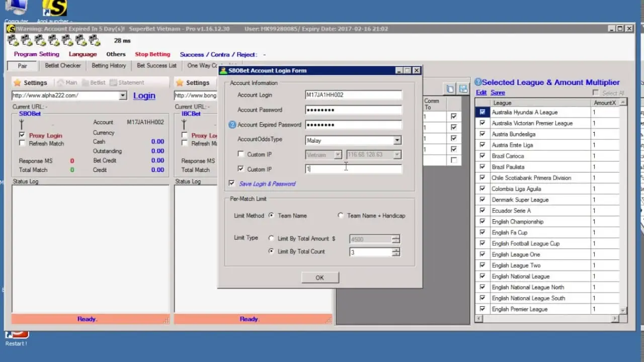
Task: Click the last network connection icon in toolbar
Action: tap(94, 40)
